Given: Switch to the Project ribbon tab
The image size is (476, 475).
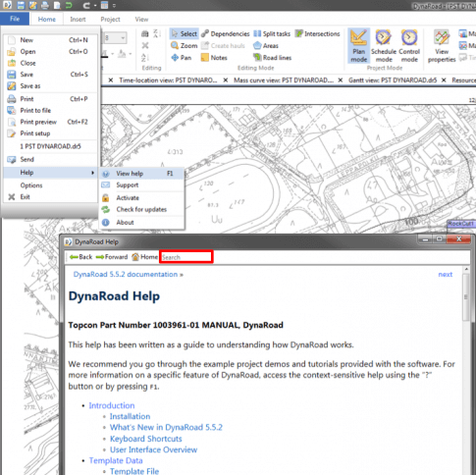Looking at the screenshot, I should click(x=110, y=20).
